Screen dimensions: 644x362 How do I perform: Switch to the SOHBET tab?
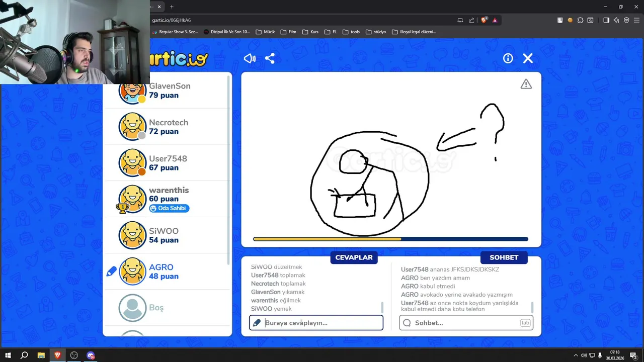504,257
